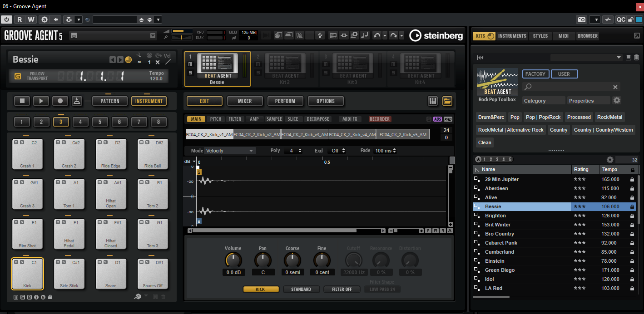
Task: Click the Volume knob
Action: click(x=233, y=260)
